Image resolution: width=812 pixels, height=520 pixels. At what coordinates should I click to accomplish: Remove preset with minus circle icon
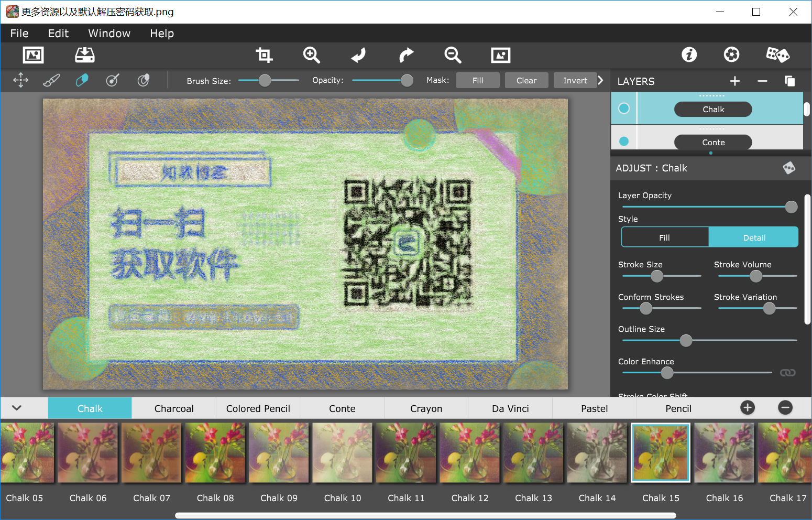click(x=785, y=408)
